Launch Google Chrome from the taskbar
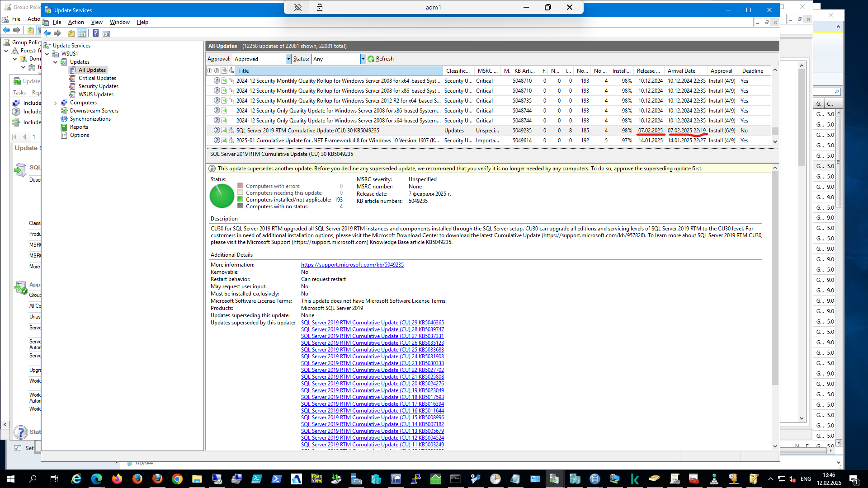868x488 pixels. (x=177, y=479)
